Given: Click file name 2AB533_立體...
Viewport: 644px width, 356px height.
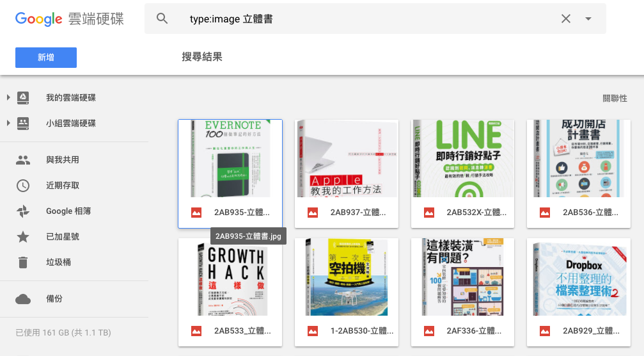Looking at the screenshot, I should tap(242, 331).
